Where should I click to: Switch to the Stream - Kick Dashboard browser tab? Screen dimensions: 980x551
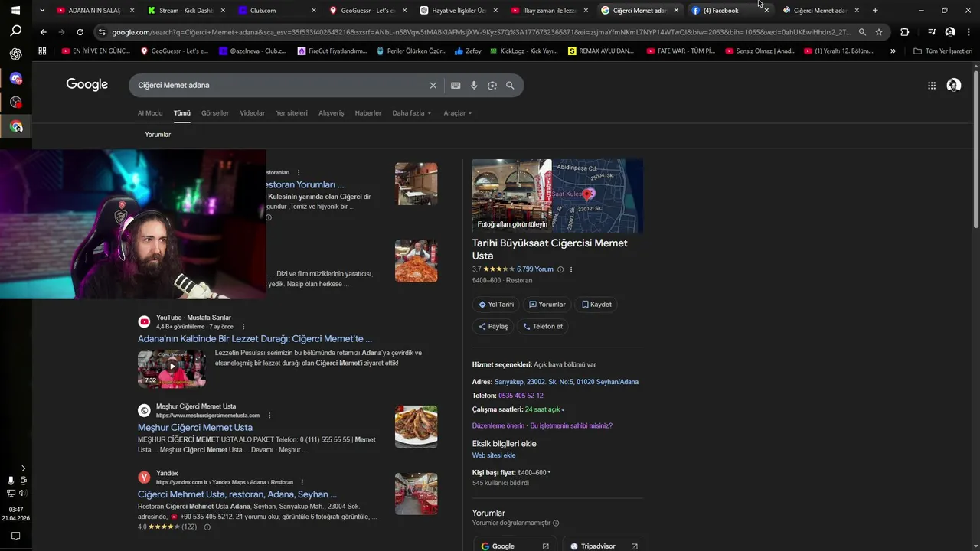pos(186,11)
